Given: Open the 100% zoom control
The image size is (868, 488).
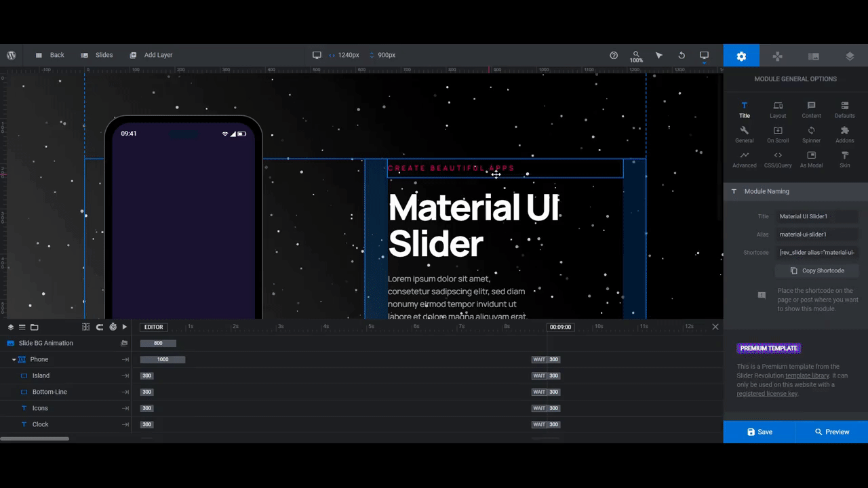Looking at the screenshot, I should (x=636, y=56).
